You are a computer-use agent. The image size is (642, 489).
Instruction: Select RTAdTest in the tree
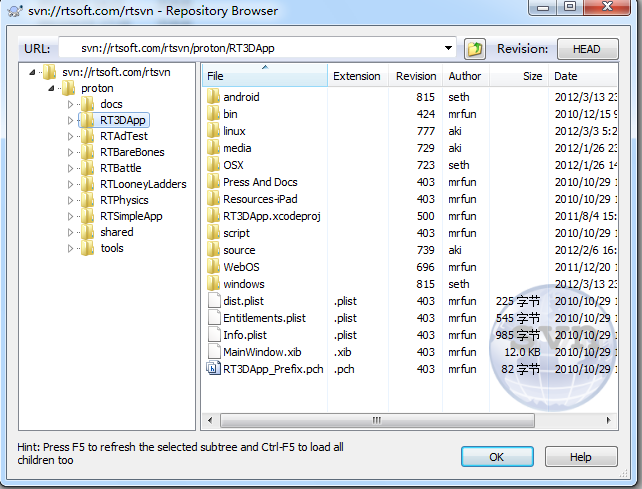click(x=124, y=136)
